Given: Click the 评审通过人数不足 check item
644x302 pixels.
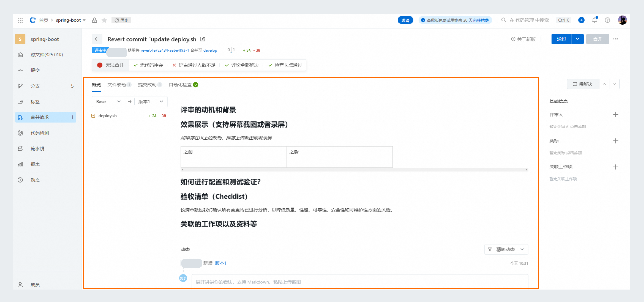Looking at the screenshot, I should point(194,65).
